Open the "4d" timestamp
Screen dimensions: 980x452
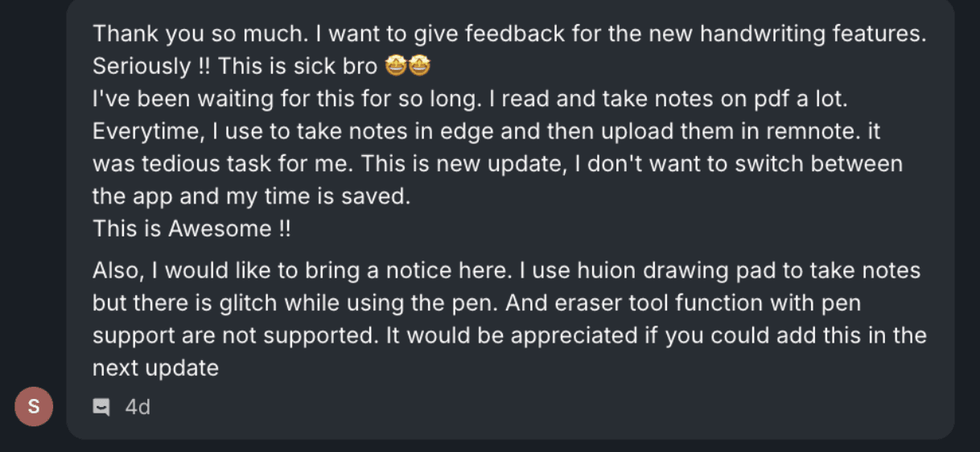coord(138,407)
